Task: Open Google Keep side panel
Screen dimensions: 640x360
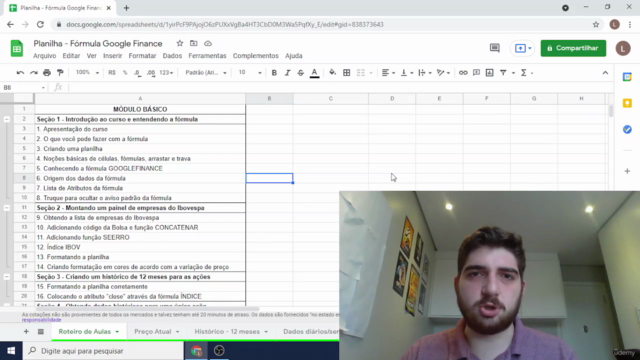Action: coord(627,103)
